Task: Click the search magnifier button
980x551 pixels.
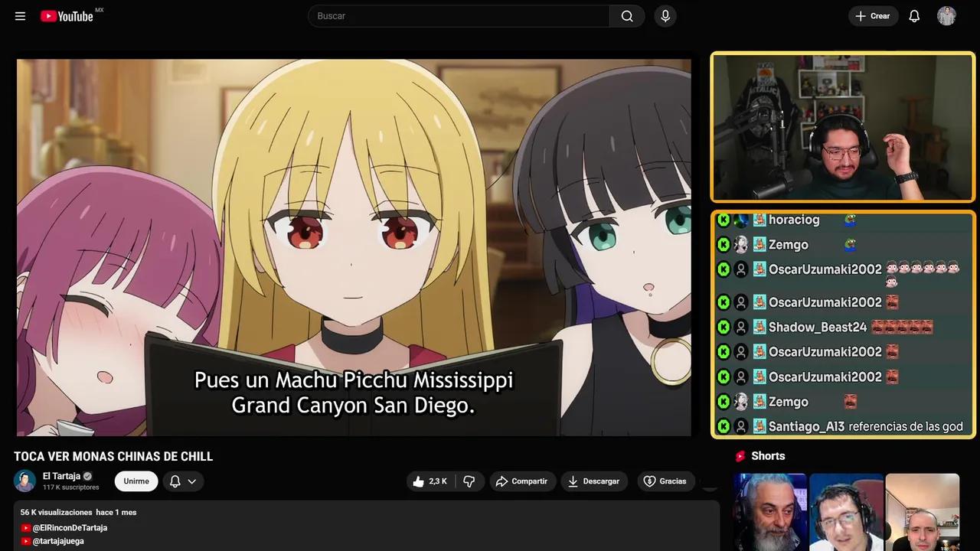Action: (x=627, y=16)
